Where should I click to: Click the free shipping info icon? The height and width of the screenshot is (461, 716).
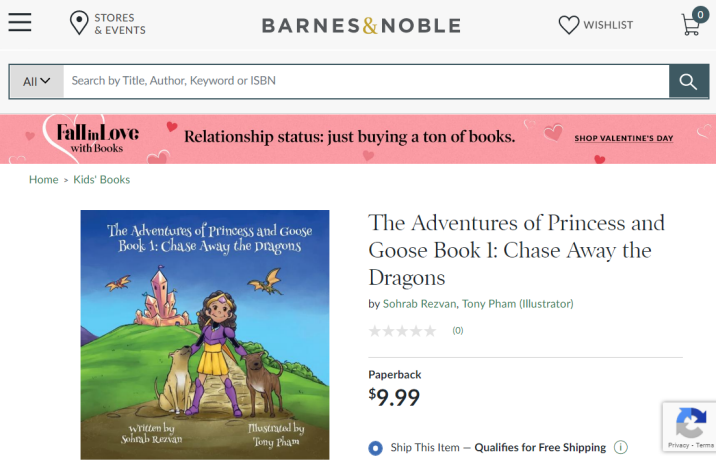(621, 447)
